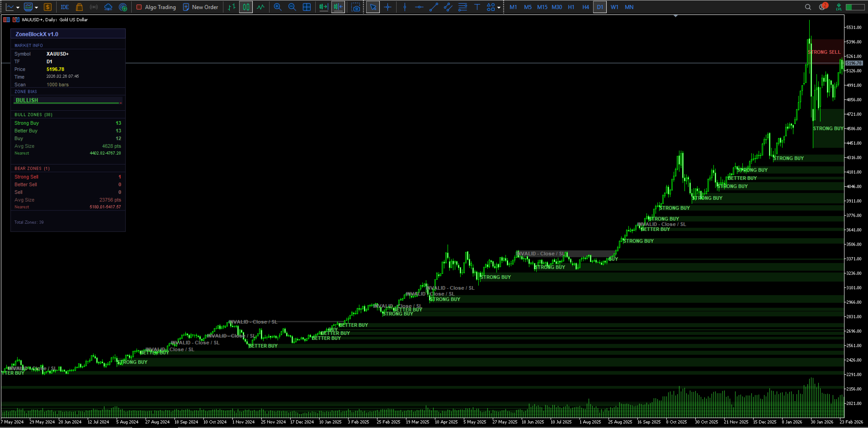This screenshot has width=868, height=428.
Task: Draw Fibonacci retracement levels
Action: [x=462, y=7]
